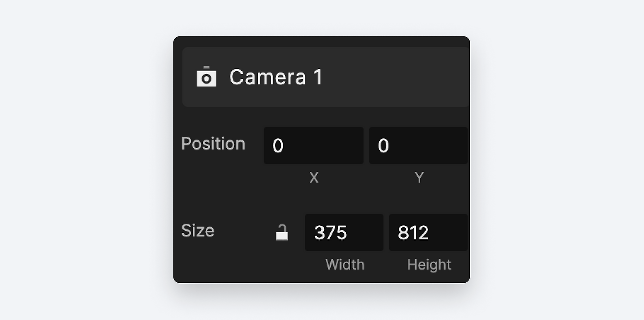Click the Size label

coord(197,231)
